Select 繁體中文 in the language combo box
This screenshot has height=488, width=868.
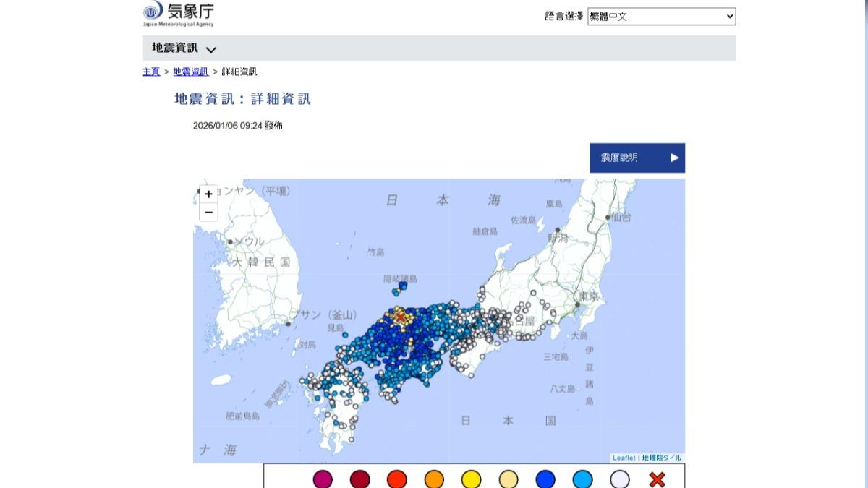[660, 16]
